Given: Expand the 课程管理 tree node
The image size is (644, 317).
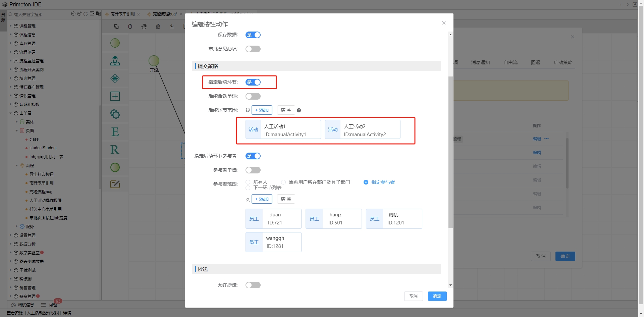Looking at the screenshot, I should pyautogui.click(x=10, y=26).
